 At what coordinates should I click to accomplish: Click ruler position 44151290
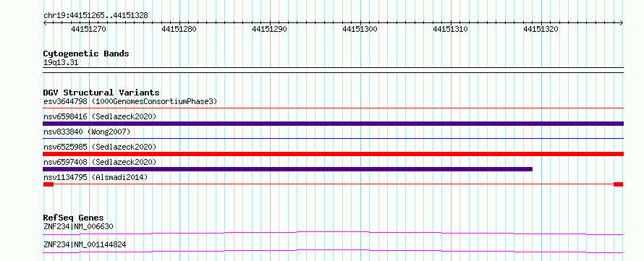tap(269, 29)
